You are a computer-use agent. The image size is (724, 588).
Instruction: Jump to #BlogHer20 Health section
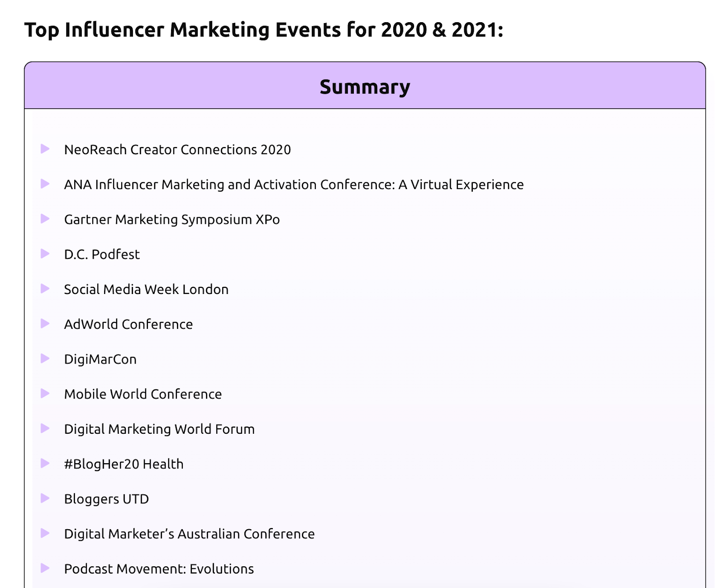click(x=124, y=464)
